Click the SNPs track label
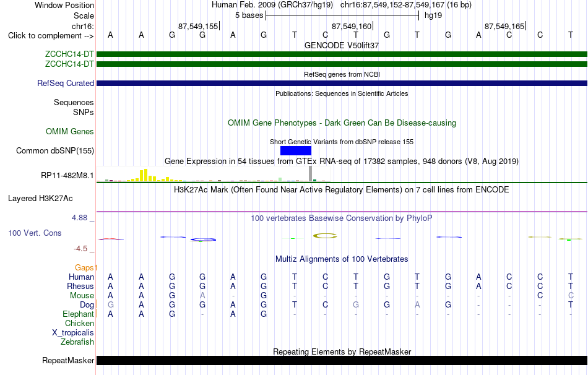 [x=84, y=112]
